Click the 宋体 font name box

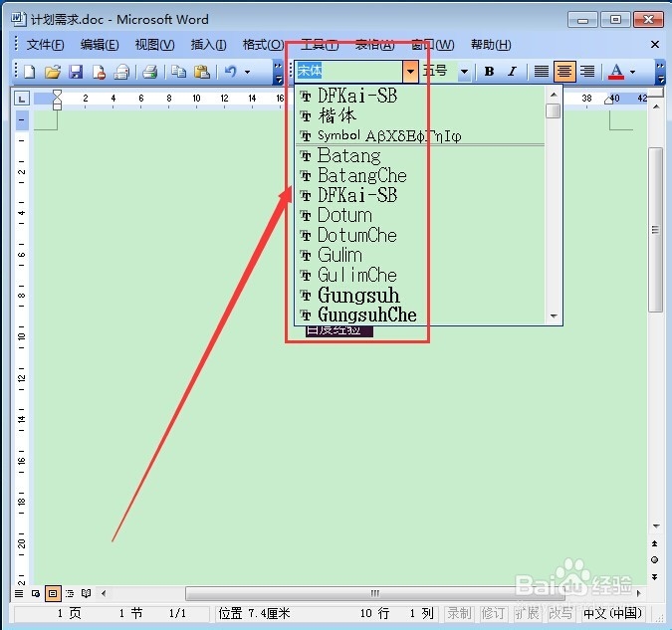[348, 71]
